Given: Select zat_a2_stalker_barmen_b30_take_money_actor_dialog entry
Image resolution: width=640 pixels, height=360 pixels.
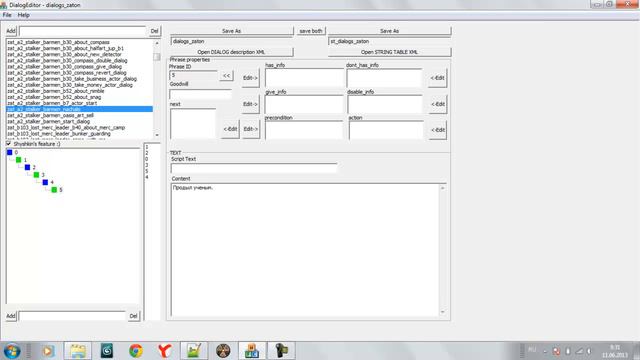Looking at the screenshot, I should (70, 85).
